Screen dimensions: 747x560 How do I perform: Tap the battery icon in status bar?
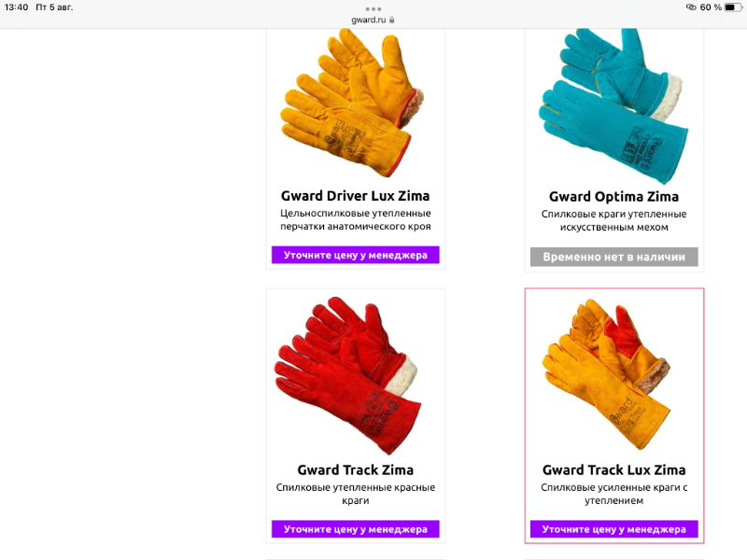733,7
